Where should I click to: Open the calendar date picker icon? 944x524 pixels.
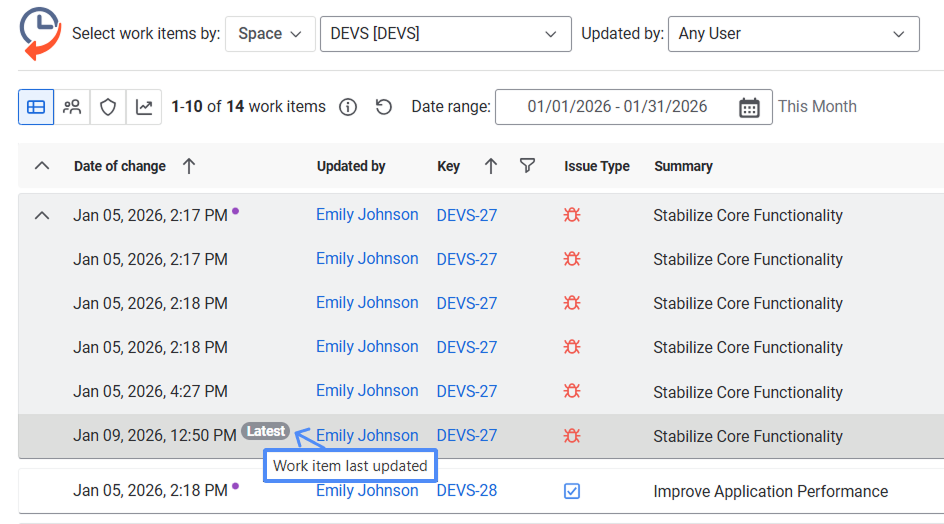click(749, 107)
